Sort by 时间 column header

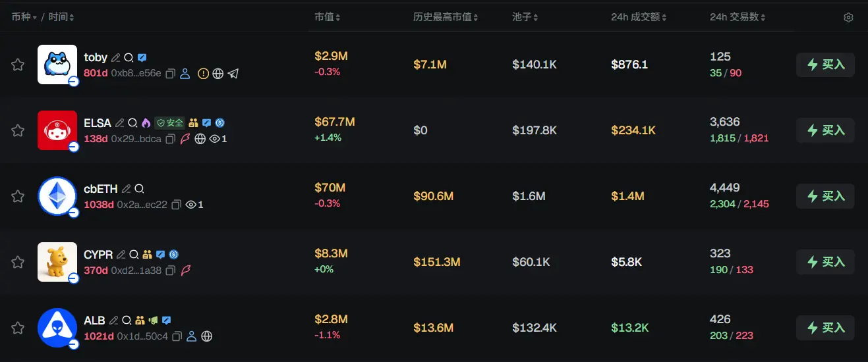[x=61, y=17]
